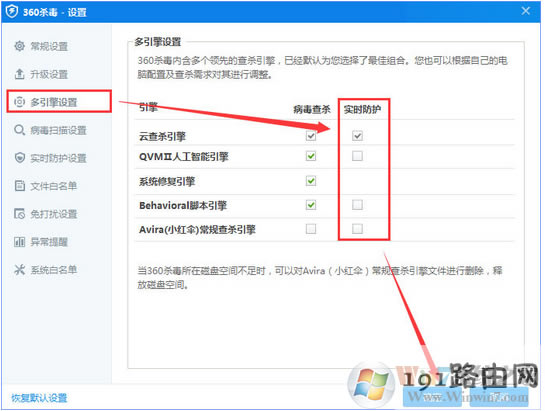The height and width of the screenshot is (411, 545).
Task: Click the shield icon for 实时防护设置
Action: [x=19, y=158]
